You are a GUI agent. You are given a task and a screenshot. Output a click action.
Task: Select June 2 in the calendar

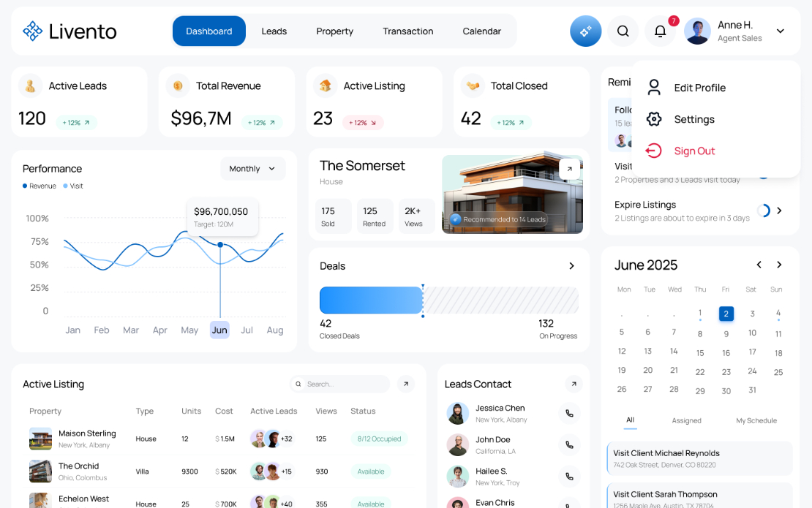click(x=726, y=314)
